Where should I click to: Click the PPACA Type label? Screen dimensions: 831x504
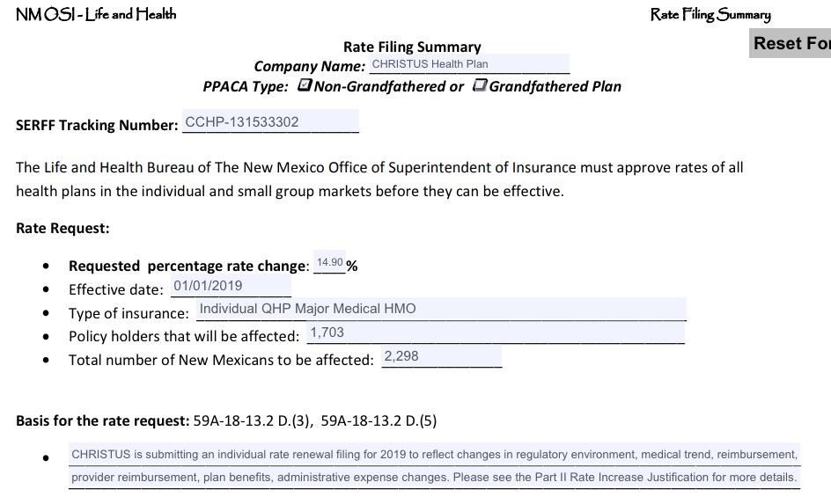click(246, 86)
